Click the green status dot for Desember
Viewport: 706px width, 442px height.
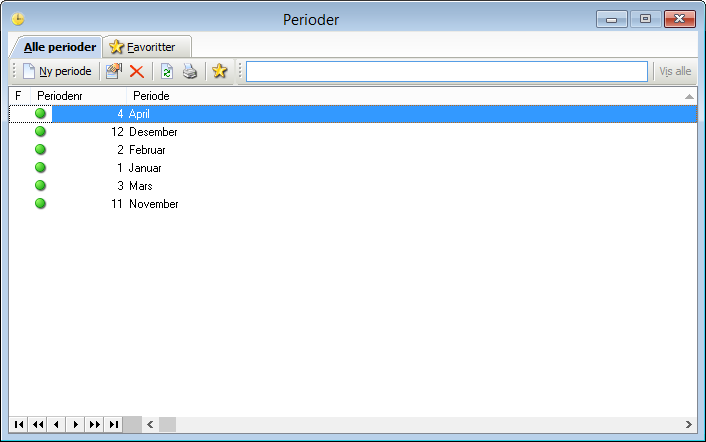coord(41,131)
